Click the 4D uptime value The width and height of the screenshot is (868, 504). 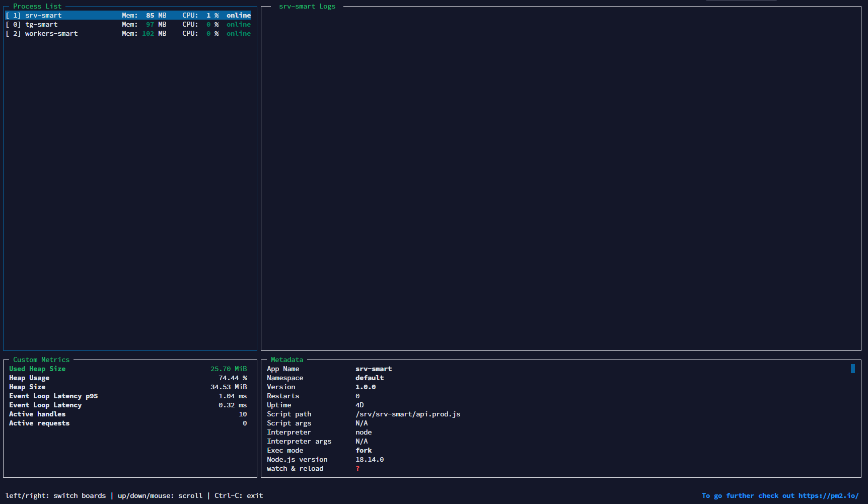pos(359,405)
